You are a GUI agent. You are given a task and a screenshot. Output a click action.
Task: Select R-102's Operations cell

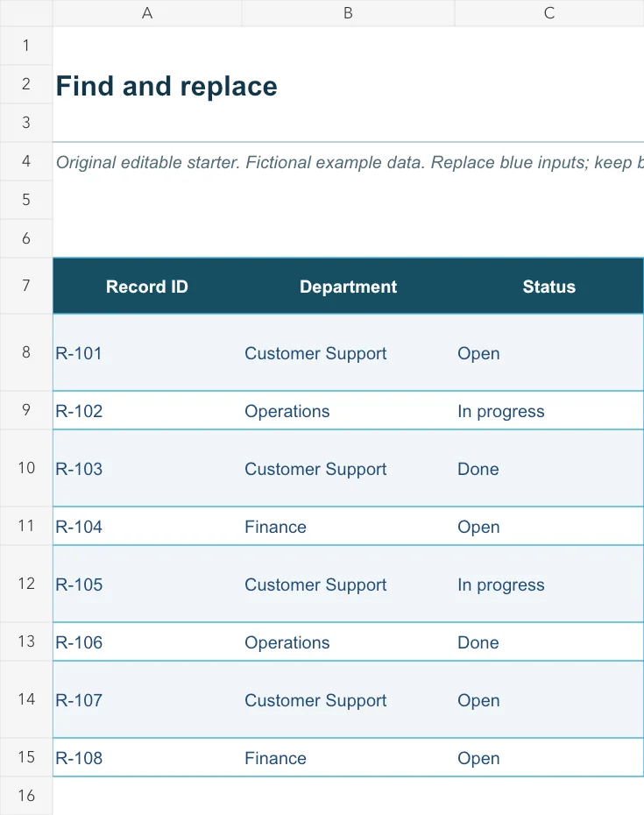[348, 410]
